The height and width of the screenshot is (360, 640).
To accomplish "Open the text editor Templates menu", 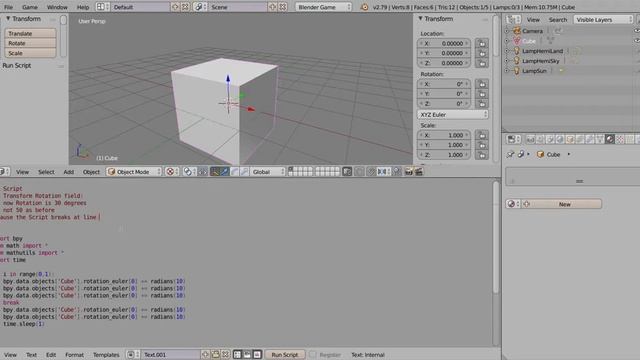I will coord(106,355).
